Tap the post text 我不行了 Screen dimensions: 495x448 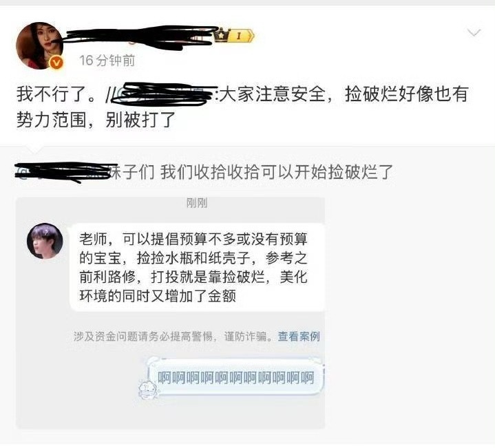tap(56, 94)
